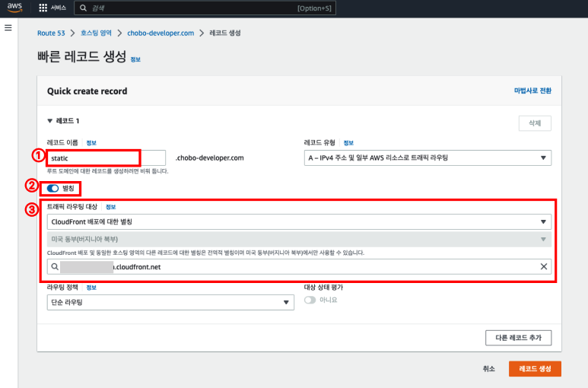Click the orange 레코드 생성 button

[535, 369]
